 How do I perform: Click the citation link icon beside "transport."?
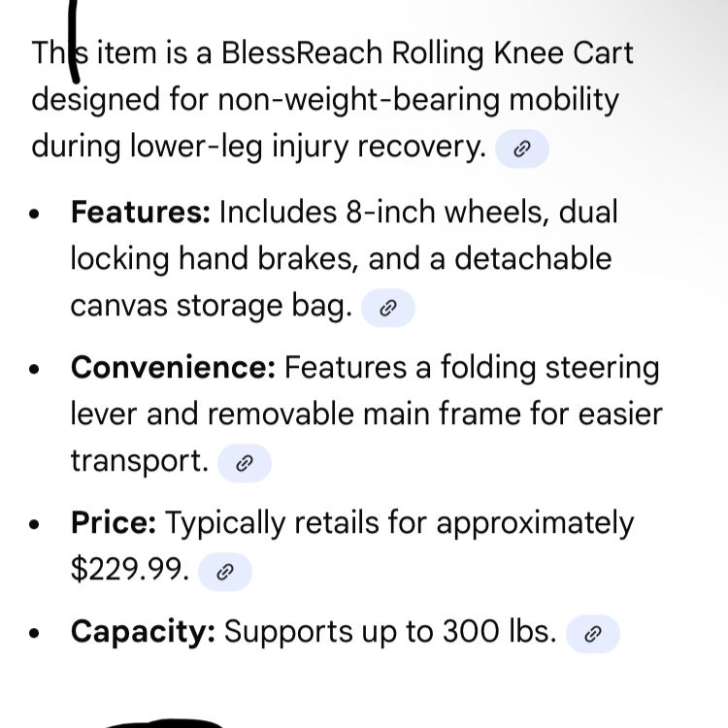click(x=244, y=463)
